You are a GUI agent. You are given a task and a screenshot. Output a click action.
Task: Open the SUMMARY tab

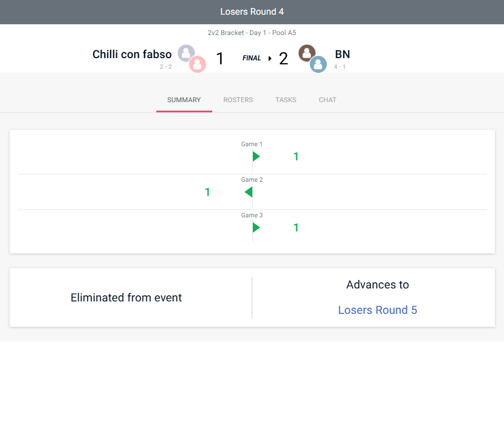pyautogui.click(x=184, y=100)
